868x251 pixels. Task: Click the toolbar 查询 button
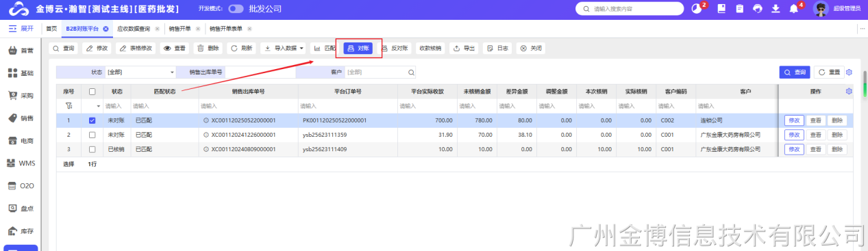click(63, 49)
